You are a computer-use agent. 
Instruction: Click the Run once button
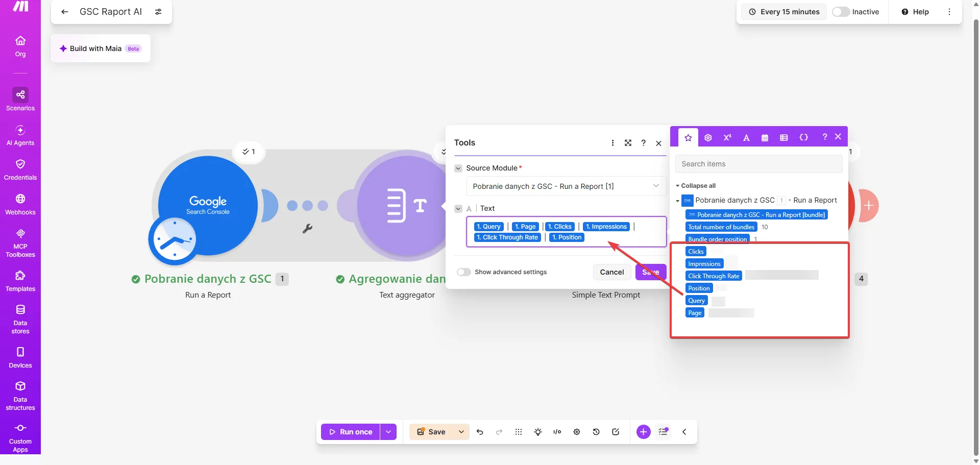(x=351, y=432)
